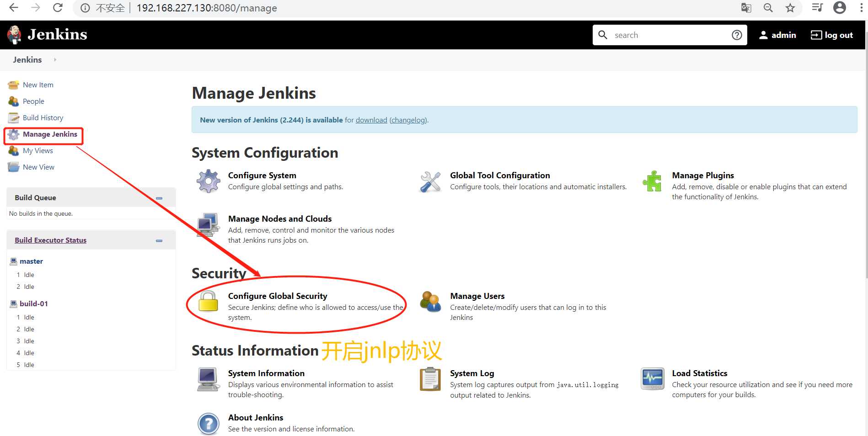
Task: Click the Manage Plugins puzzle piece icon
Action: click(x=652, y=181)
